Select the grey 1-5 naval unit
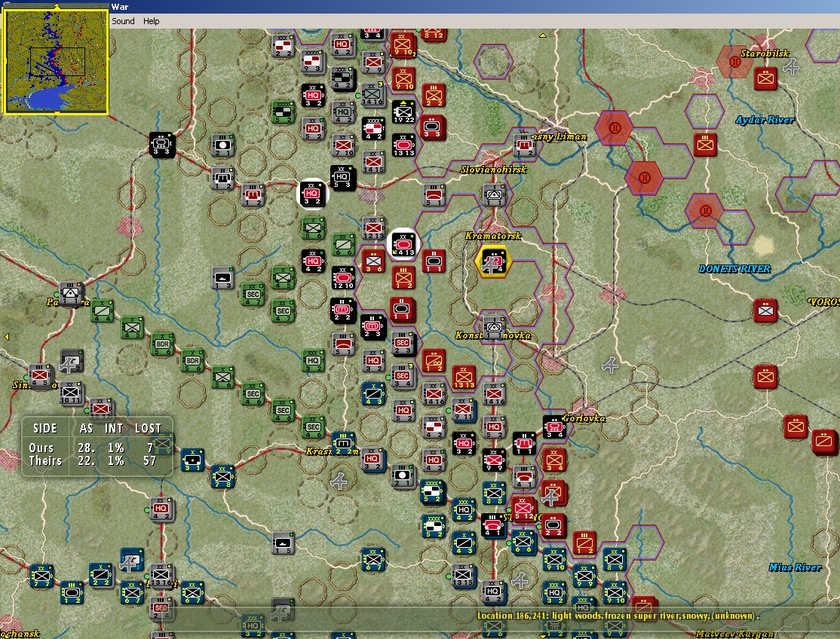Image resolution: width=840 pixels, height=639 pixels. point(282,543)
